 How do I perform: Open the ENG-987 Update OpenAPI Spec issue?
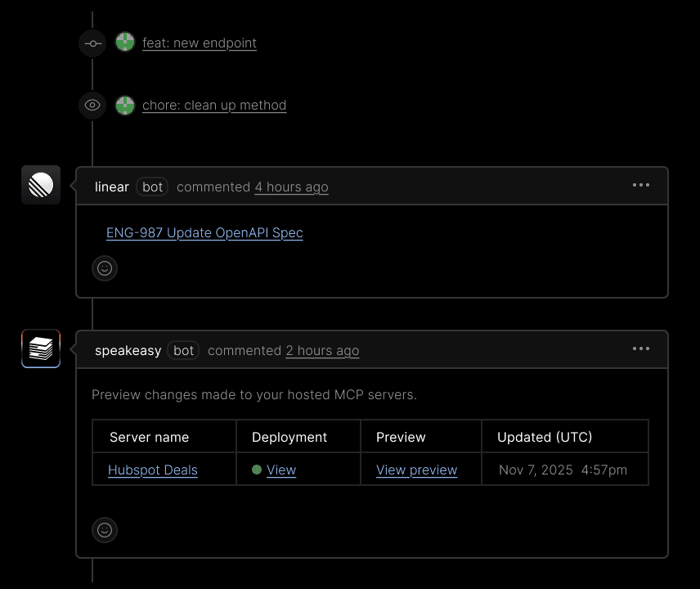point(204,233)
